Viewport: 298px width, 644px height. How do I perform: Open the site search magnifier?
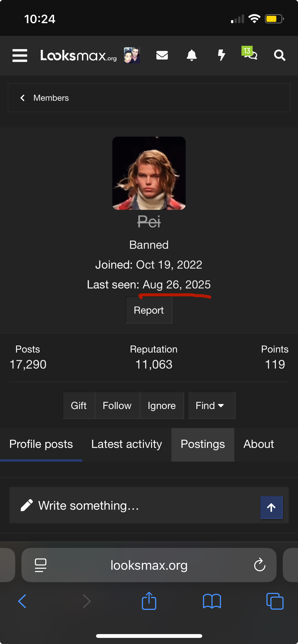point(279,55)
